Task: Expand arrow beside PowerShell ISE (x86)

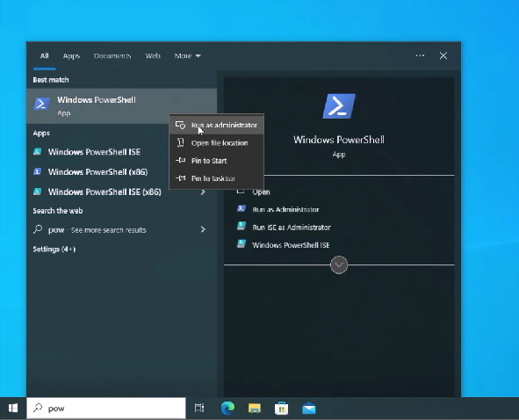Action: point(203,192)
